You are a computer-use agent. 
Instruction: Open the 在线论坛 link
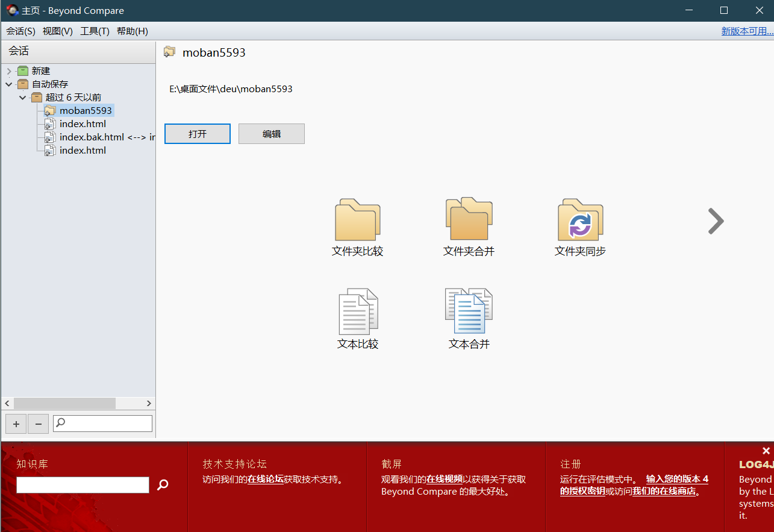point(266,480)
